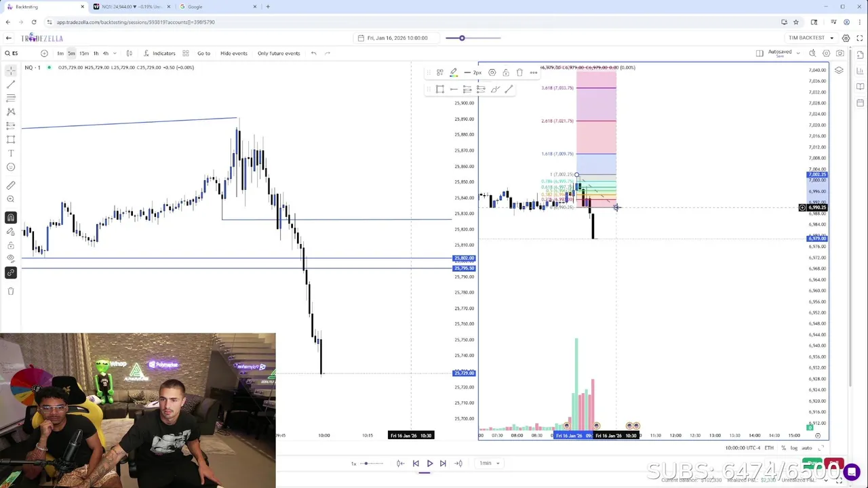This screenshot has width=868, height=488.
Task: Select the zoom in tool
Action: point(11,199)
